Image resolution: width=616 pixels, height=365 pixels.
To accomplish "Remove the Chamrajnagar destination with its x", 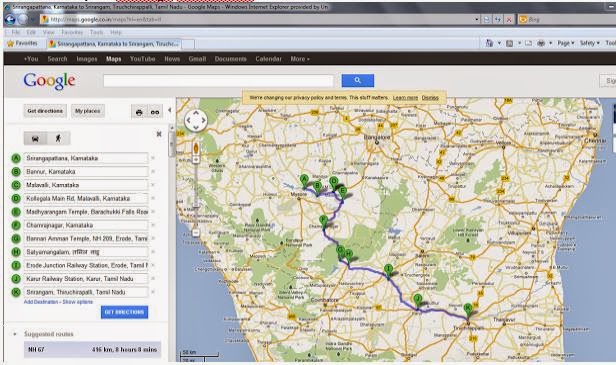I will (x=153, y=225).
